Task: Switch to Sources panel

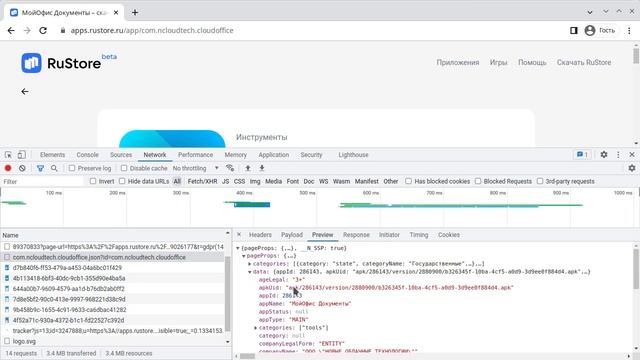Action: click(x=121, y=155)
